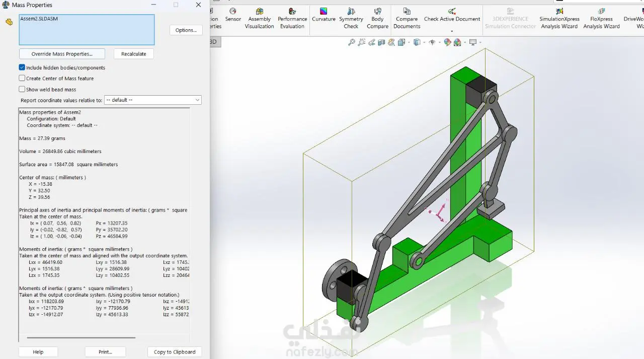Launch Assembly Visualization
644x359 pixels.
[259, 19]
